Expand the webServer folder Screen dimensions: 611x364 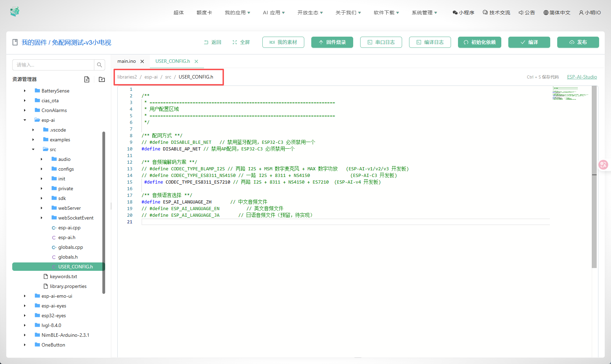[42, 208]
